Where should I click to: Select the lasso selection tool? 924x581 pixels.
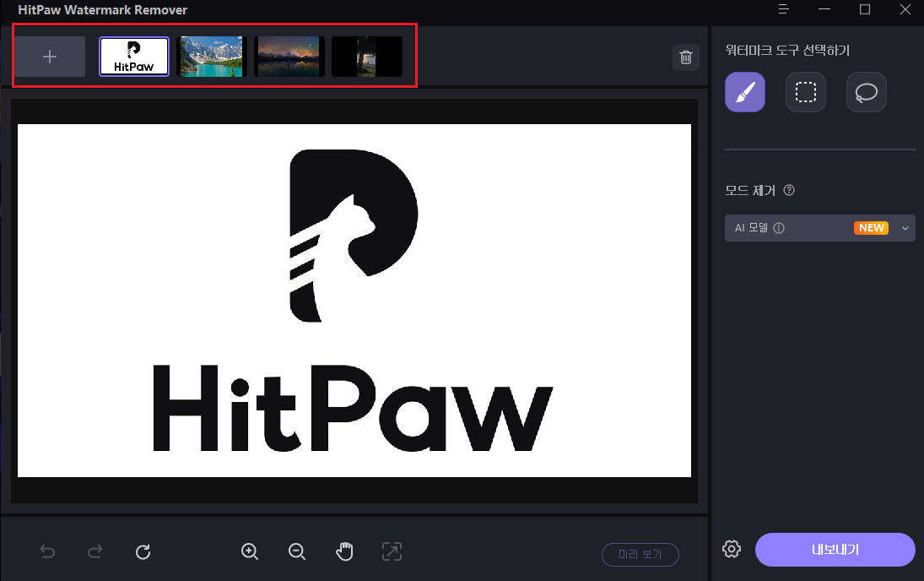coord(866,93)
